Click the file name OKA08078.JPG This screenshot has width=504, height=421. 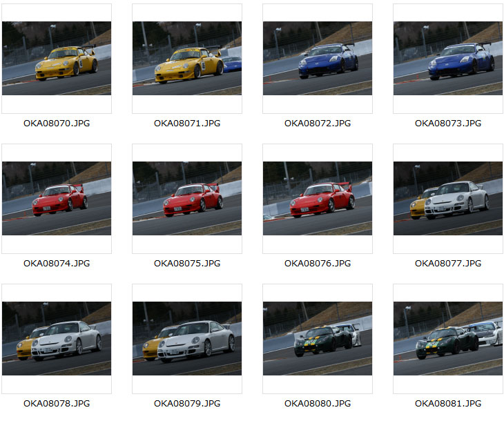coord(57,403)
